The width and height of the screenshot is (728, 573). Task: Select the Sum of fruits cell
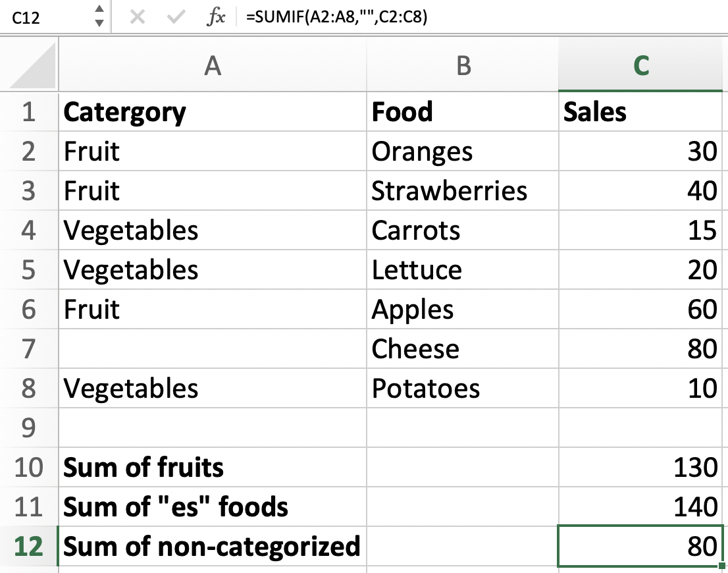[212, 468]
